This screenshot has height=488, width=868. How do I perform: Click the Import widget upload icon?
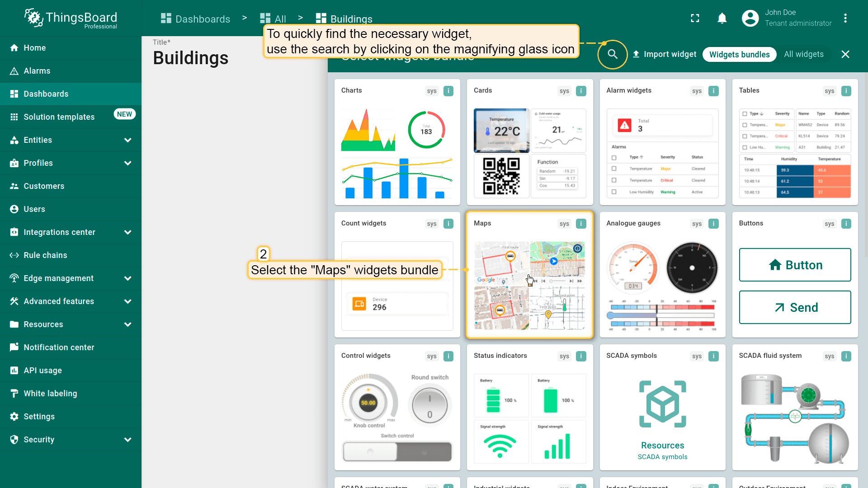coord(636,54)
